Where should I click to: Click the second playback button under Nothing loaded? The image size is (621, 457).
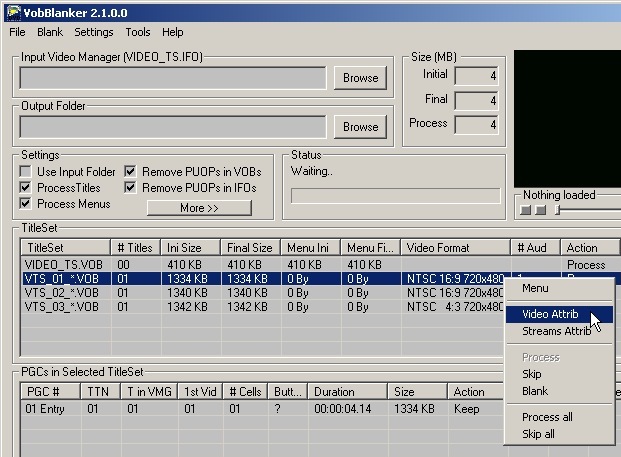(541, 210)
